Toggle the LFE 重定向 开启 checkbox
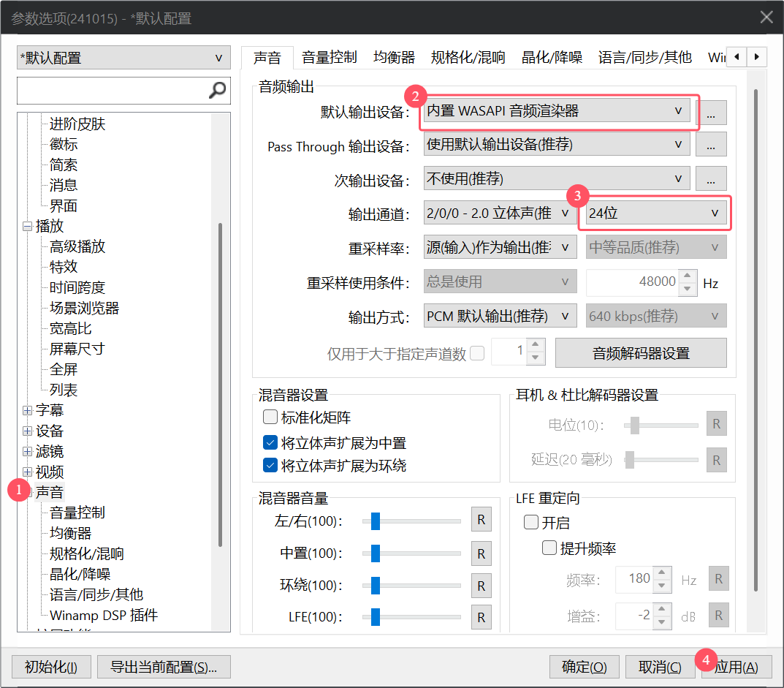Image resolution: width=784 pixels, height=688 pixels. 531,523
